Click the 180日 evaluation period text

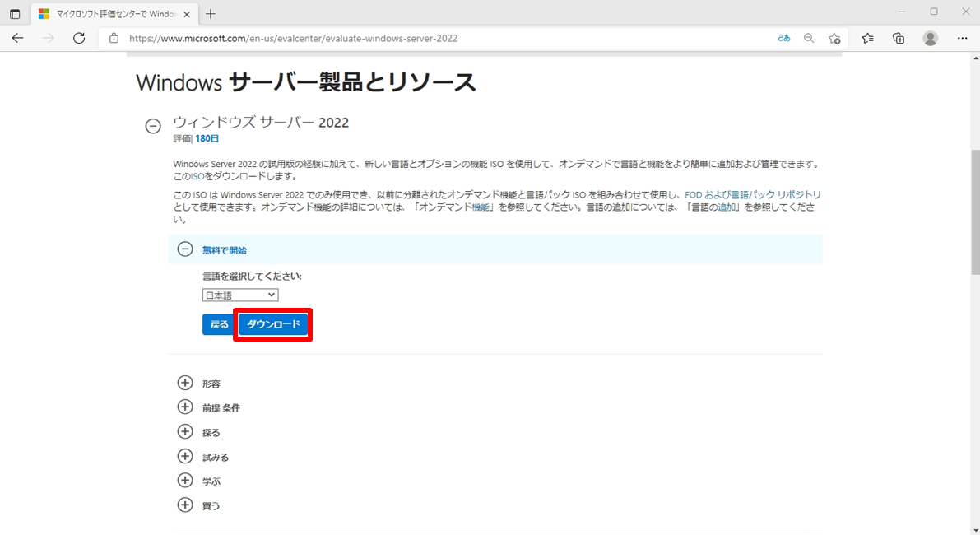tap(207, 139)
